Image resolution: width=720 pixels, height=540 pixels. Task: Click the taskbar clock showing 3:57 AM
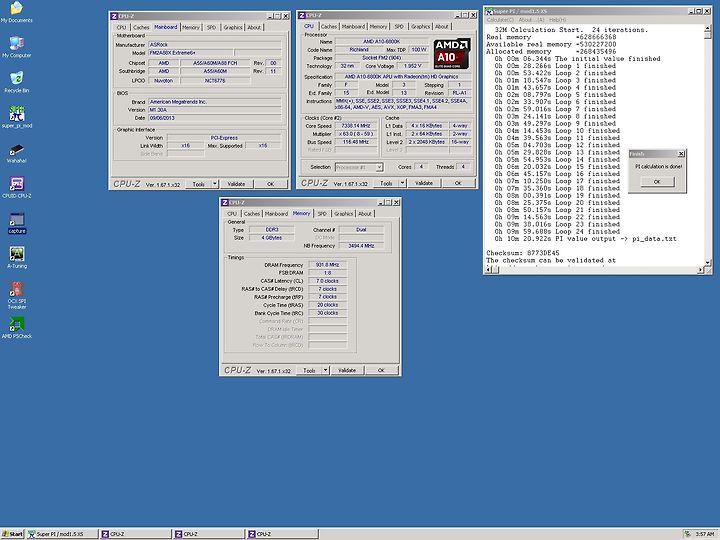[705, 534]
